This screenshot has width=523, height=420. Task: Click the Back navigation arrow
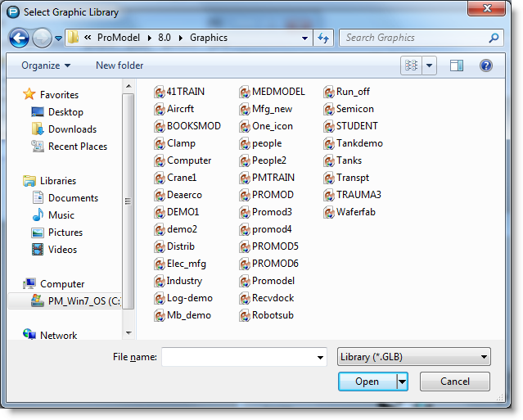20,38
